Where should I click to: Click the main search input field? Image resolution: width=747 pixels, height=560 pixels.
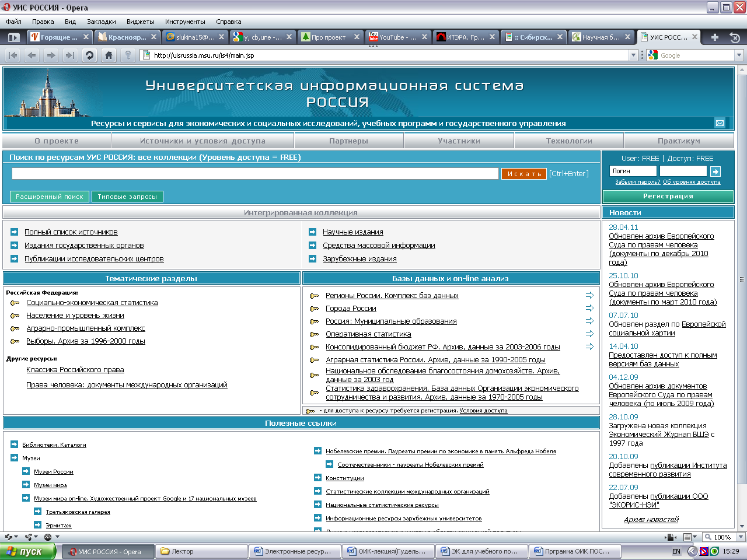[x=255, y=174]
